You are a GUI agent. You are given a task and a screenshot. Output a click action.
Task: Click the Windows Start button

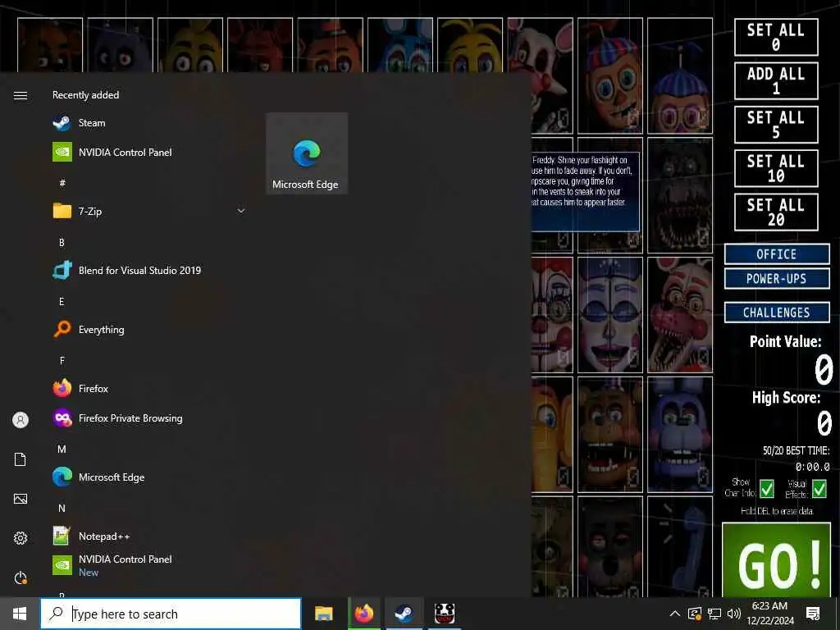point(20,614)
